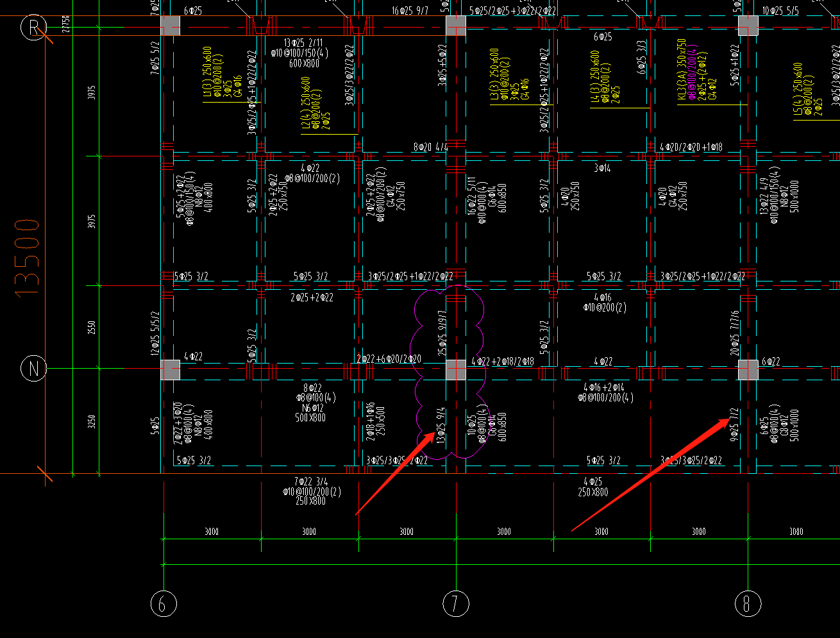This screenshot has width=840, height=638.
Task: Pick the grid bubble numbered 8
Action: point(748,603)
